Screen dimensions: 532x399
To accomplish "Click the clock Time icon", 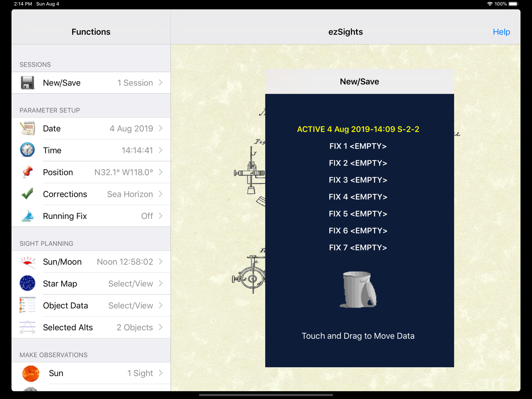I will pos(27,150).
